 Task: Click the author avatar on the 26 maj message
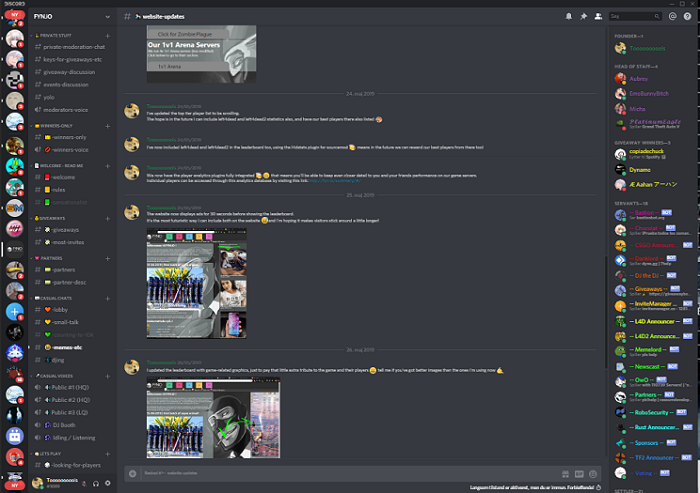tap(132, 367)
